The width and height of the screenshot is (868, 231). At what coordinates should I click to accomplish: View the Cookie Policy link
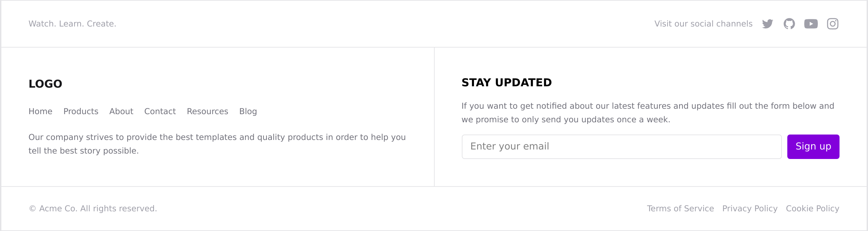813,209
